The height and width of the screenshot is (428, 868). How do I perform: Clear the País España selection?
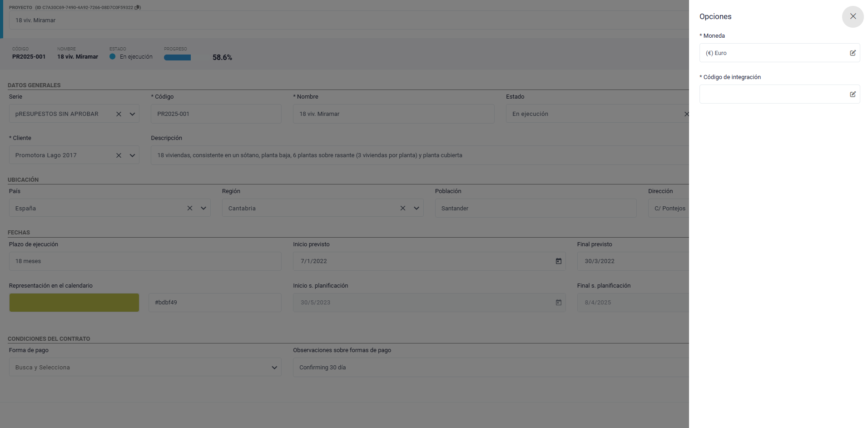tap(190, 208)
